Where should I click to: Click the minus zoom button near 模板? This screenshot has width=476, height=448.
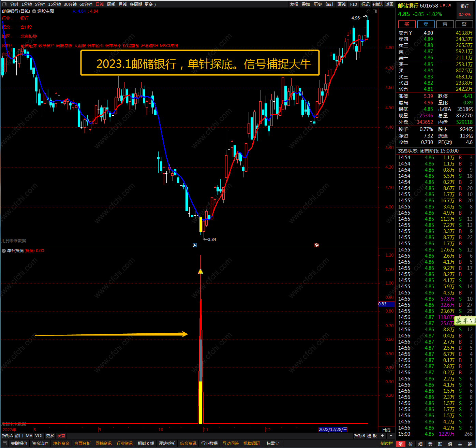tap(390, 436)
